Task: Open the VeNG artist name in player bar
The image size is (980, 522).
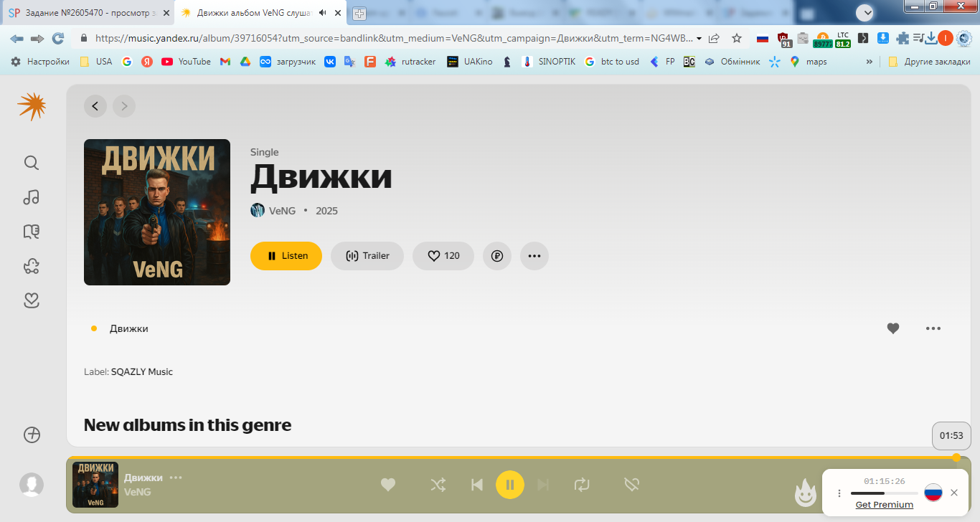Action: coord(138,492)
